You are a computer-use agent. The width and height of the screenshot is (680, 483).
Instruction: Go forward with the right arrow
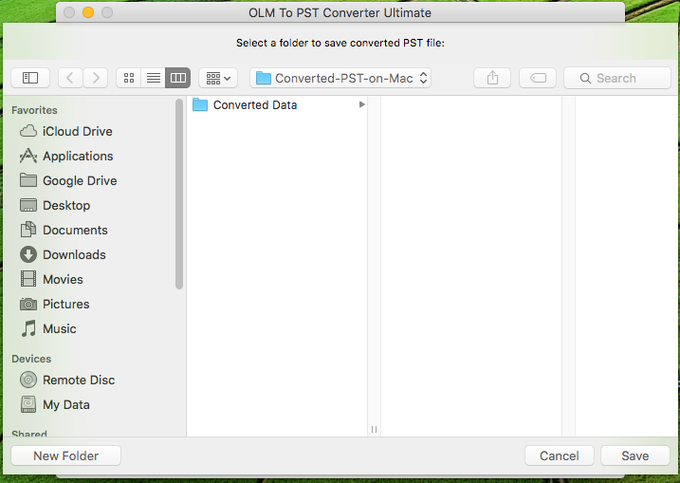95,78
